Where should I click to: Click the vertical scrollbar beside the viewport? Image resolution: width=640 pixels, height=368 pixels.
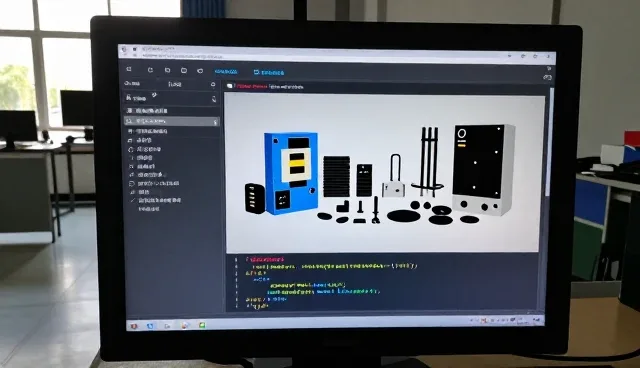tap(549, 141)
